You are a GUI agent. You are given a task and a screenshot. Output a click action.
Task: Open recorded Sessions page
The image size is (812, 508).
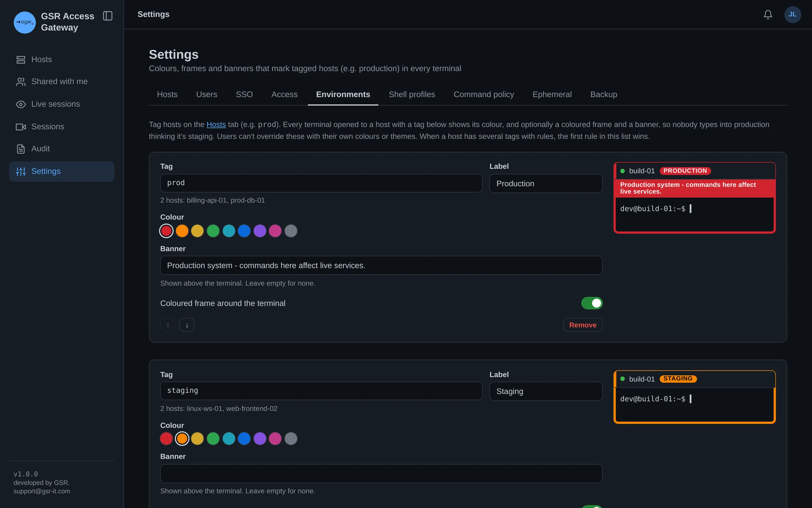(x=62, y=127)
